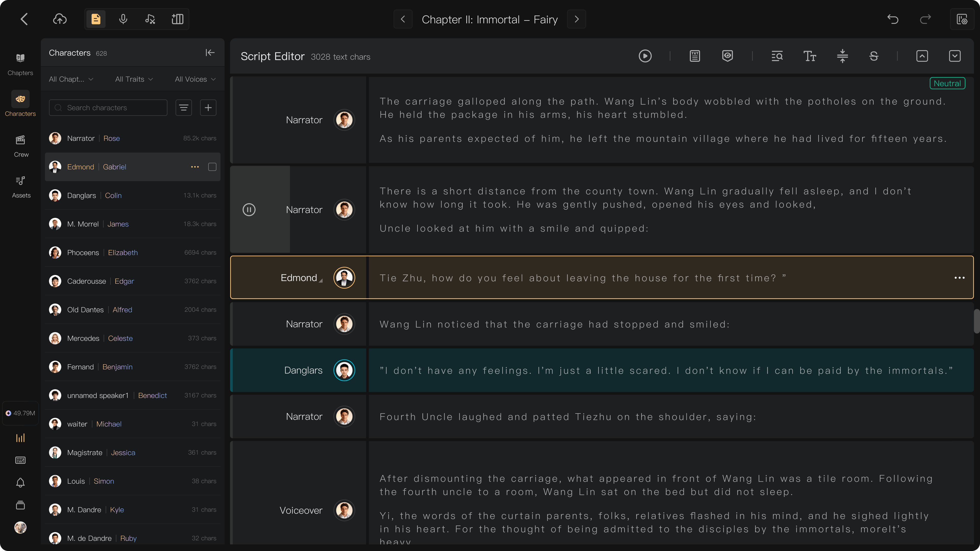Add a new character
Image resolution: width=980 pixels, height=551 pixels.
pos(208,108)
